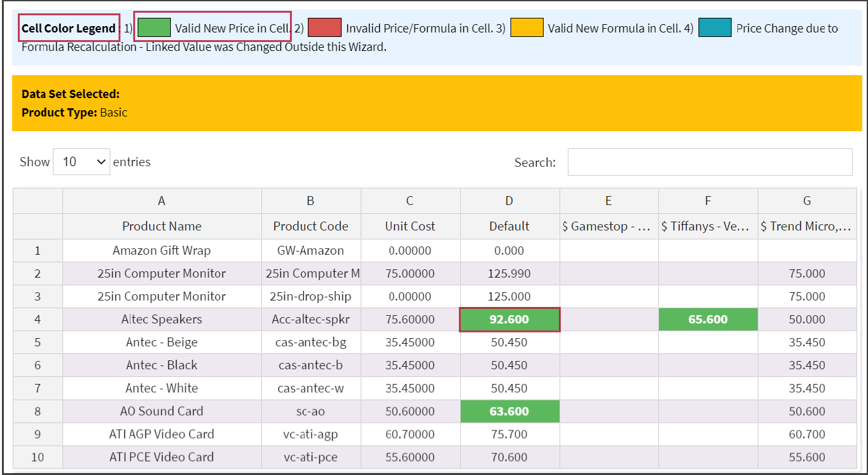Click the 0.000 Default price cell

(x=510, y=251)
